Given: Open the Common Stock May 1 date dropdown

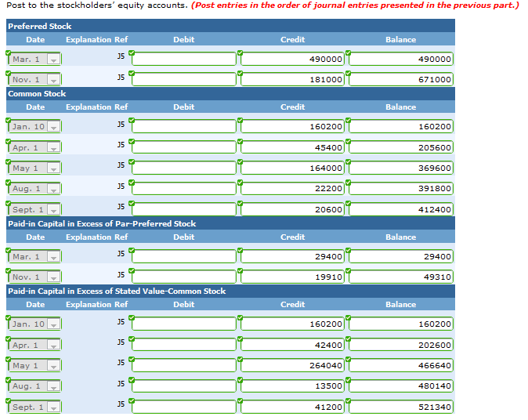Looking at the screenshot, I should (x=34, y=168).
